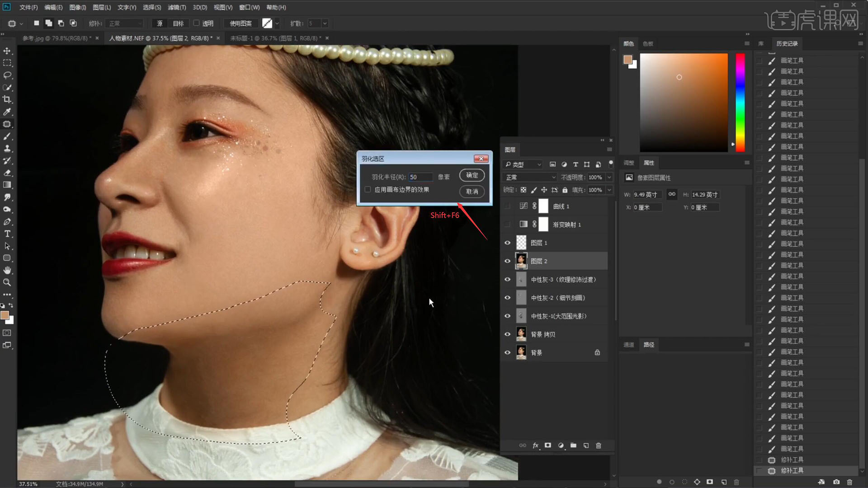
Task: Enable apply effect at canvas bounds checkbox
Action: (x=368, y=190)
